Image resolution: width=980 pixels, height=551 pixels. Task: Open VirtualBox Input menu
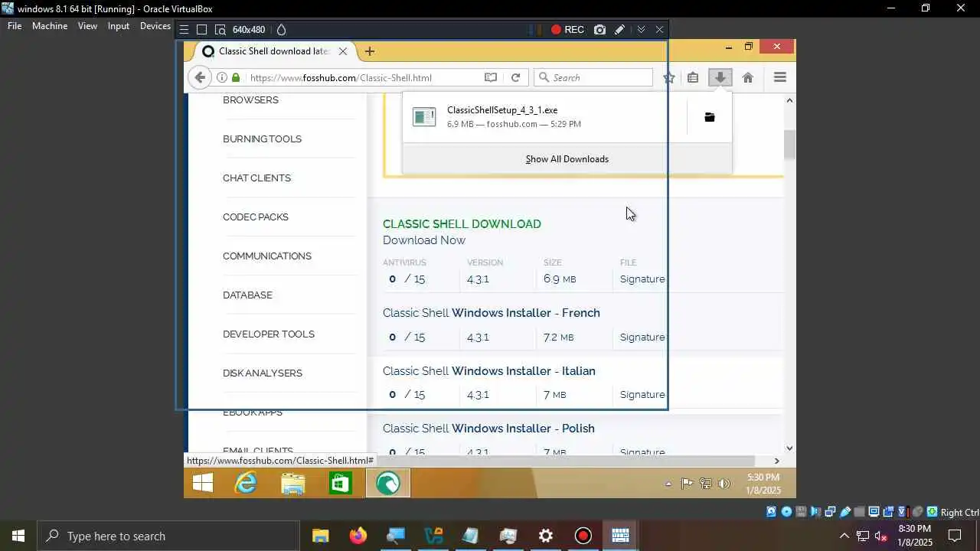coord(119,26)
